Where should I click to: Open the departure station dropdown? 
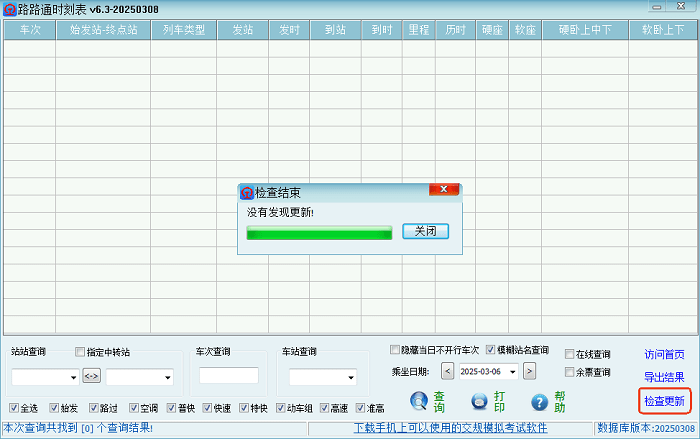74,377
